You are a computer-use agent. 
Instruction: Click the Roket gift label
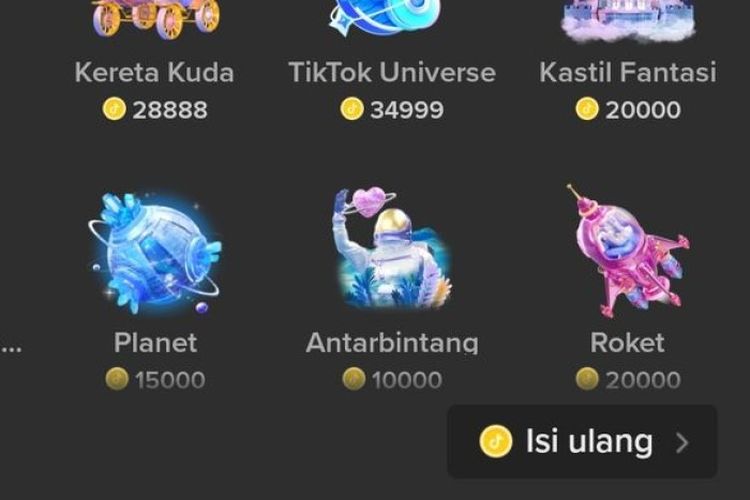[x=628, y=343]
